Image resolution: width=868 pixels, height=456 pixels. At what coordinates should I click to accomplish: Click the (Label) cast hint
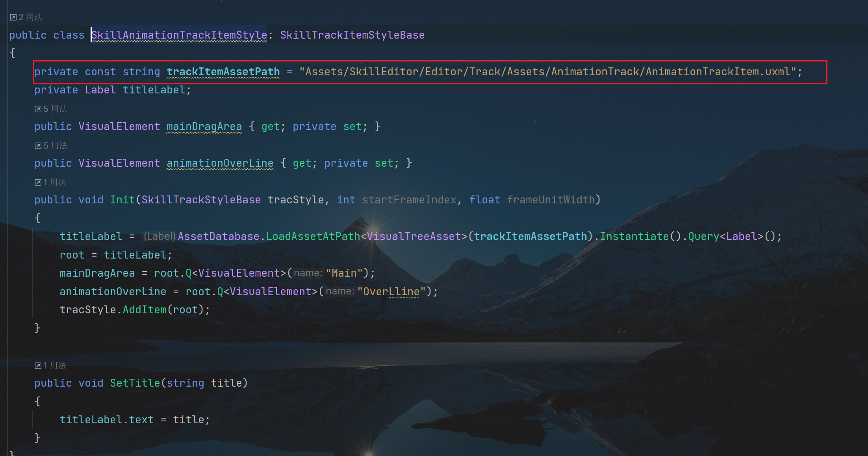coord(160,236)
